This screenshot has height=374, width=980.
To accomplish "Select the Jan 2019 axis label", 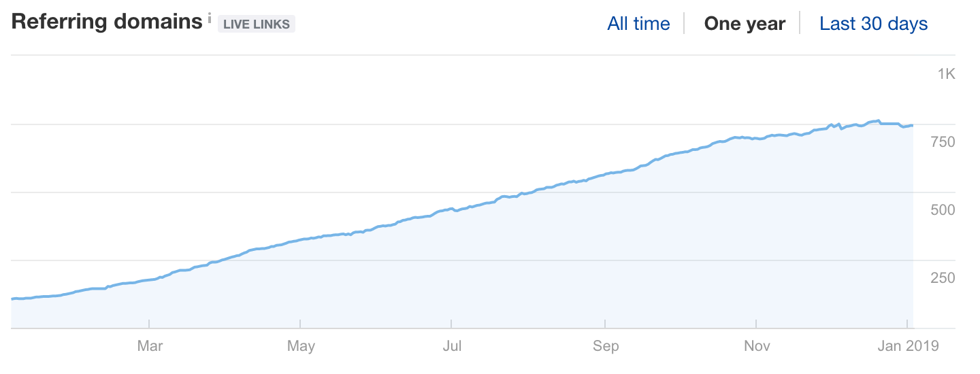I will [908, 346].
